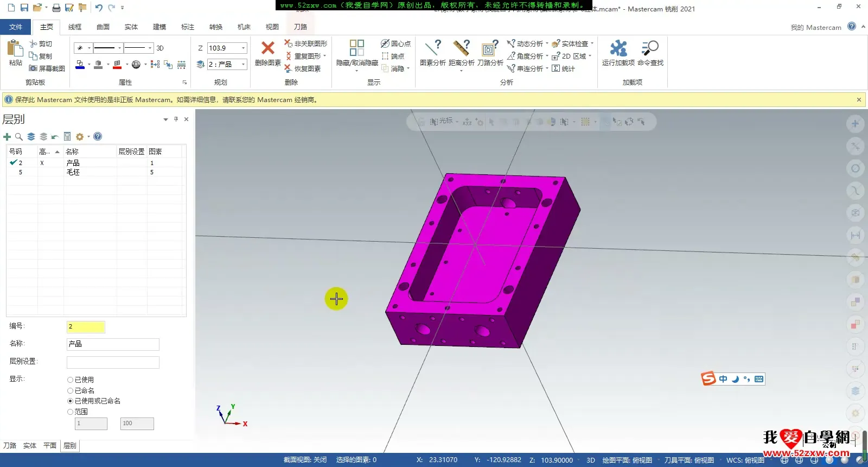Expand the Dynamic Analysis dropdown arrow
This screenshot has height=467, width=868.
tap(547, 43)
